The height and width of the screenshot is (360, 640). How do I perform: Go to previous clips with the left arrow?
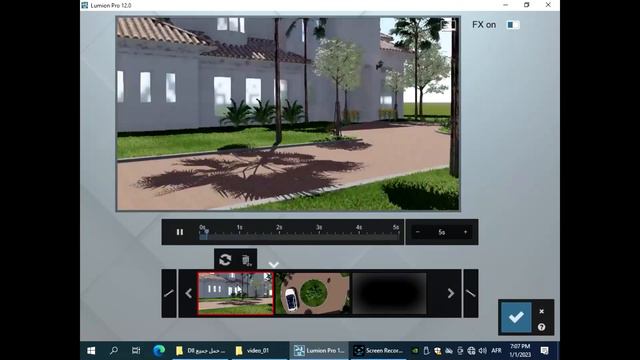(188, 293)
